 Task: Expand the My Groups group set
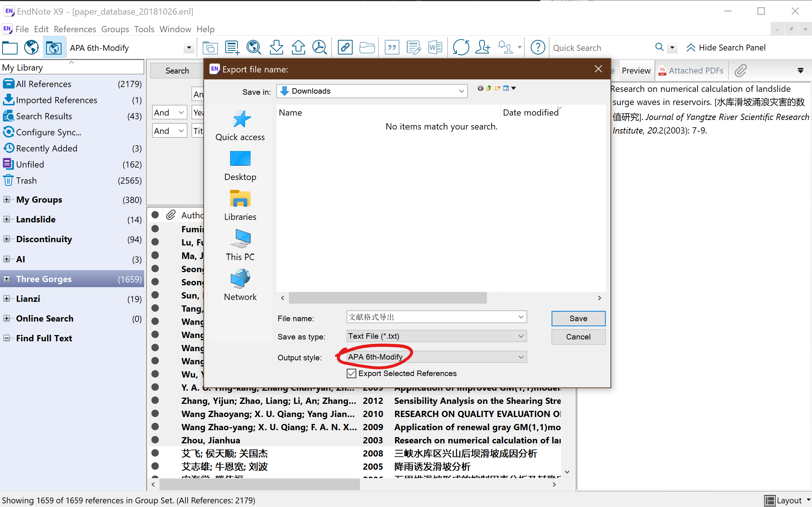point(7,200)
